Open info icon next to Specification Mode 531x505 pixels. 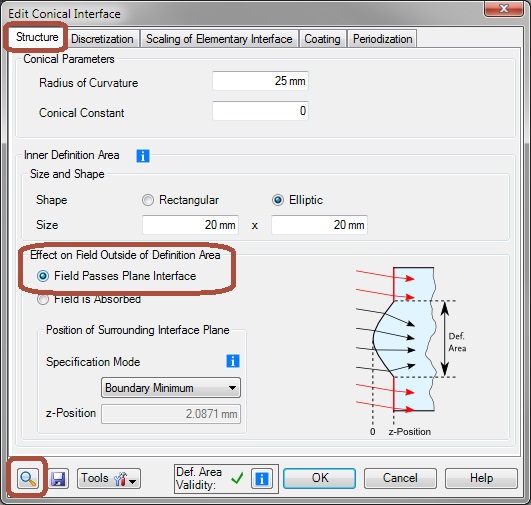233,361
